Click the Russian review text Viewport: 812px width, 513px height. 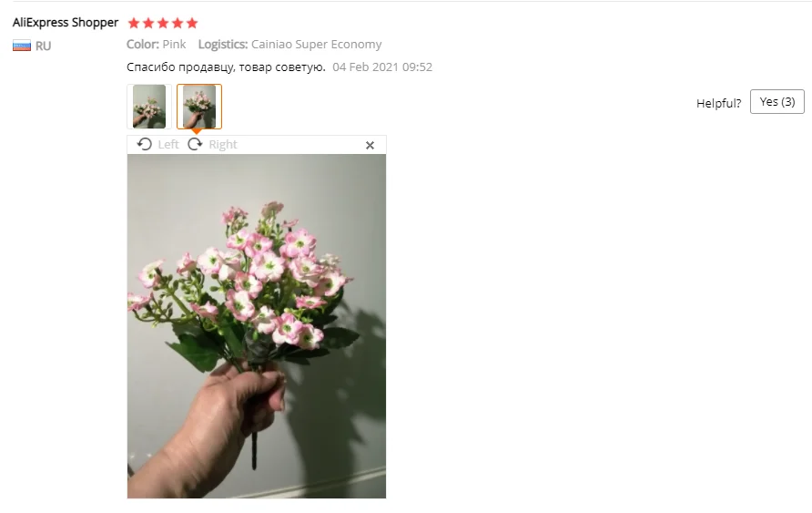[226, 67]
